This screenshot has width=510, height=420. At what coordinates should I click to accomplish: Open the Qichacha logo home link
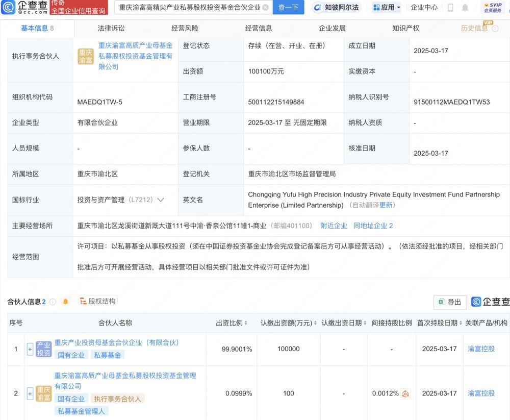point(24,7)
